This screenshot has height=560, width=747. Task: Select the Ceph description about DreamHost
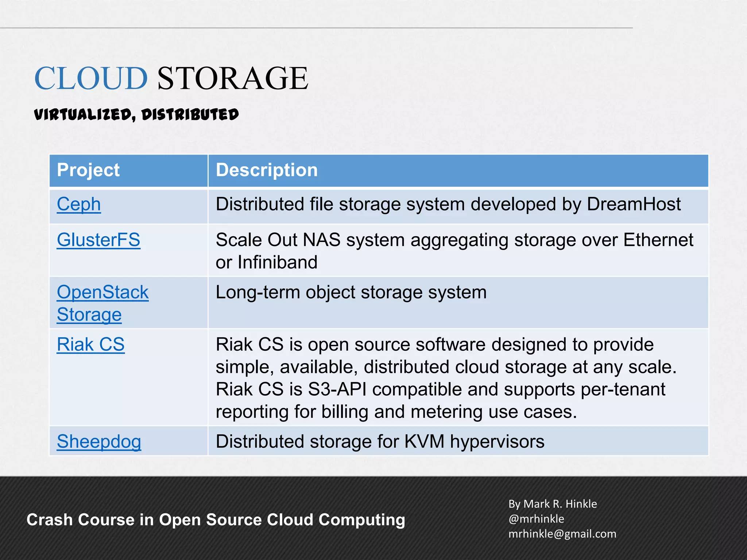[448, 204]
